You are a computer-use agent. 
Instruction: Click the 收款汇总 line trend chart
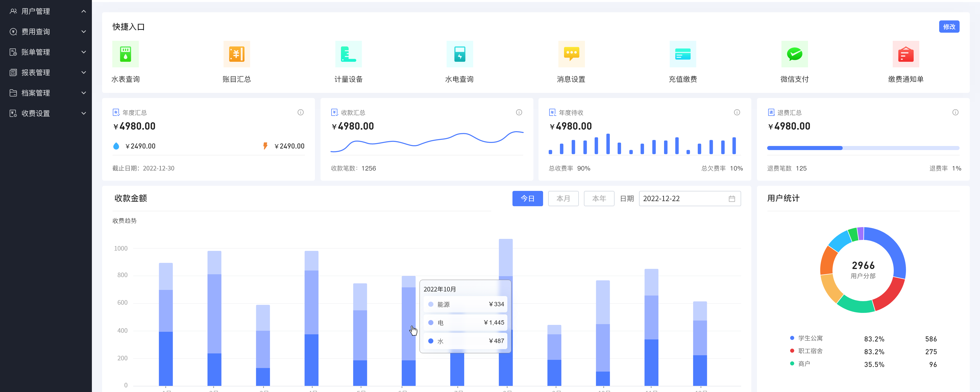point(427,142)
